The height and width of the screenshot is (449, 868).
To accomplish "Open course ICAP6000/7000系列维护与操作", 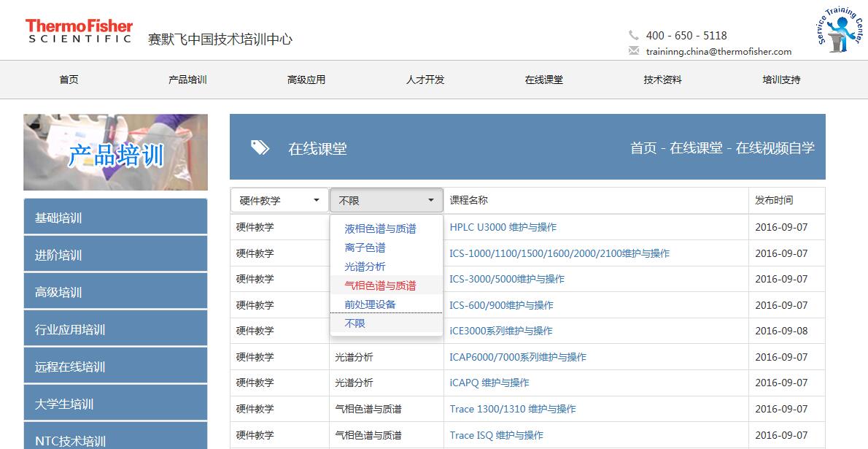I will 518,357.
